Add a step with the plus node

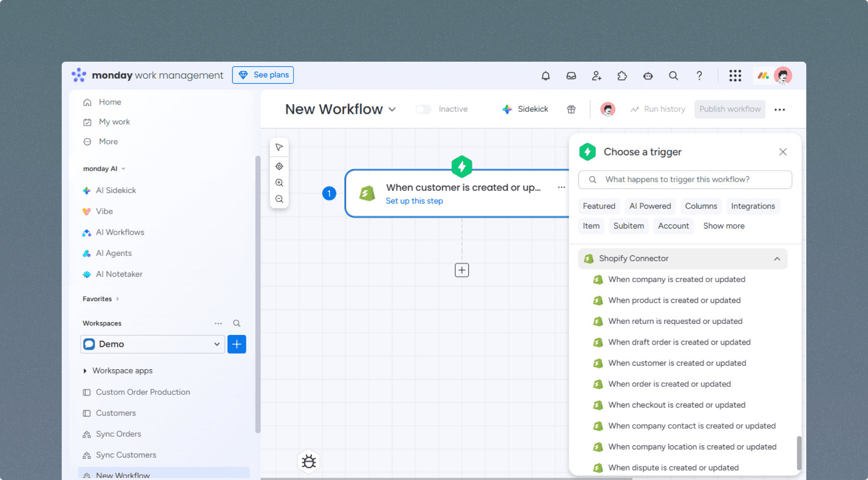tap(462, 270)
